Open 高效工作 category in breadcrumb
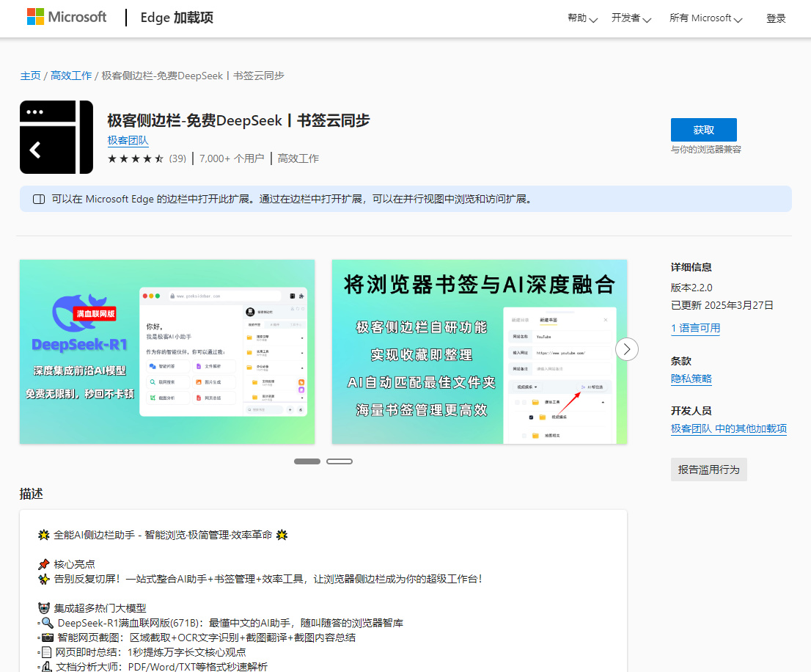Viewport: 811px width, 672px height. click(x=71, y=76)
